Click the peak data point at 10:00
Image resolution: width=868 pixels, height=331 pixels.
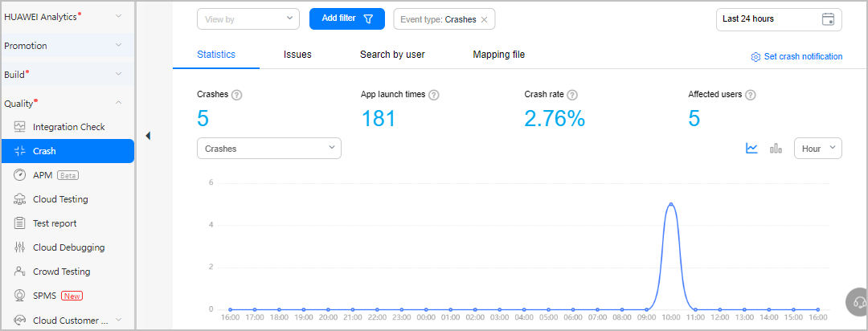(671, 204)
